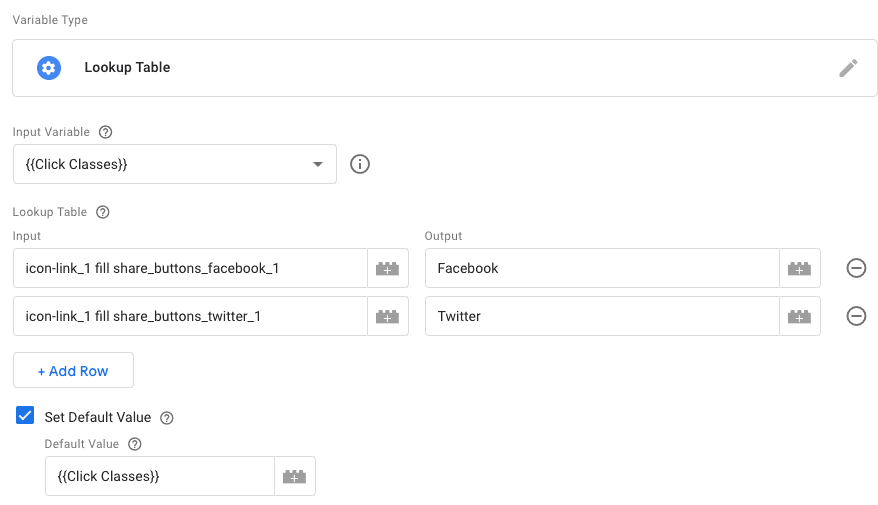
Task: Insert variable in the twitter input row
Action: coord(387,316)
